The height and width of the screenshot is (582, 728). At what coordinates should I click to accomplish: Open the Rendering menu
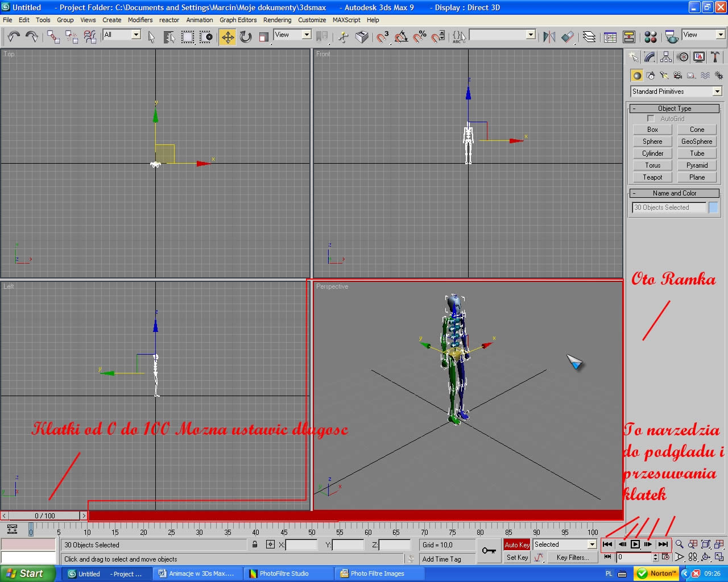pyautogui.click(x=277, y=20)
